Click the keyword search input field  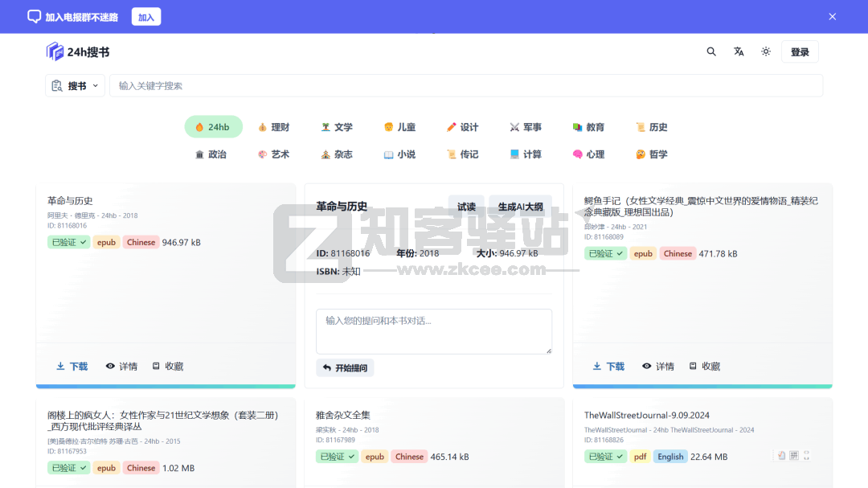point(466,86)
